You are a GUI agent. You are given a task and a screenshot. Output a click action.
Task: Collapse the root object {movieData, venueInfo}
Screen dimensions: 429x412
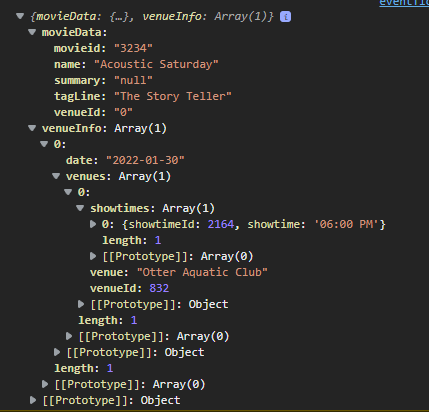pos(20,16)
